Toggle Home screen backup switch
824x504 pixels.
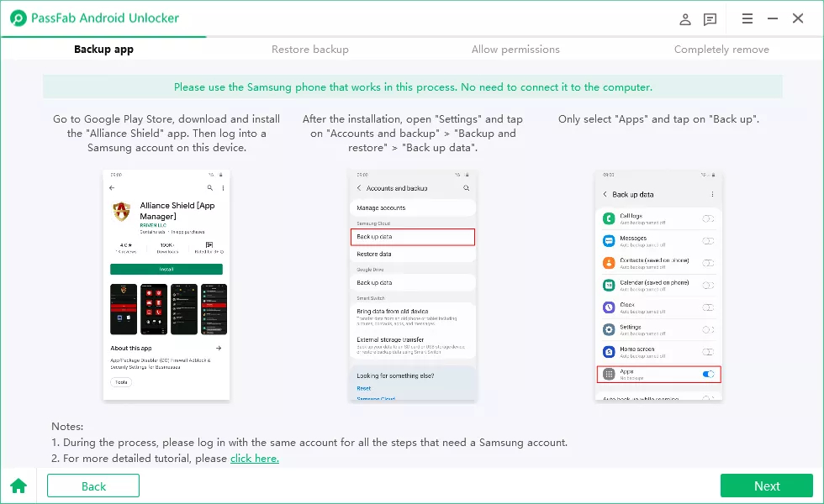tap(707, 349)
